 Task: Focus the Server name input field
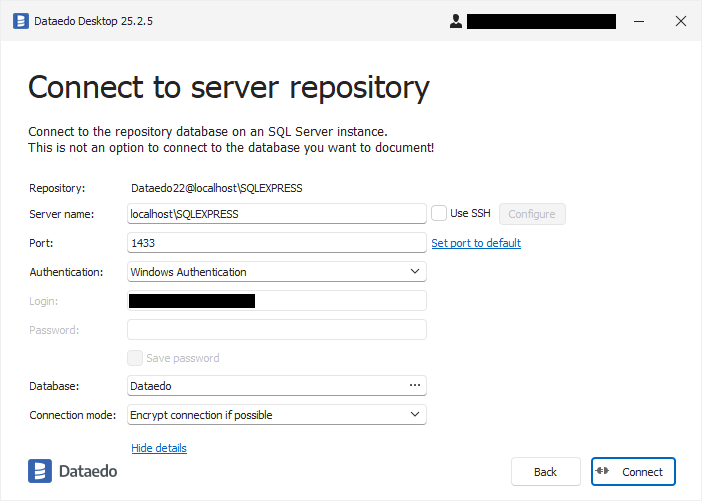[277, 214]
